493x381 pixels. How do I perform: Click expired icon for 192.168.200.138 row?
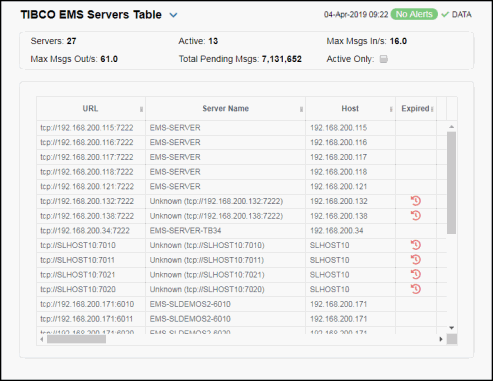(x=416, y=216)
